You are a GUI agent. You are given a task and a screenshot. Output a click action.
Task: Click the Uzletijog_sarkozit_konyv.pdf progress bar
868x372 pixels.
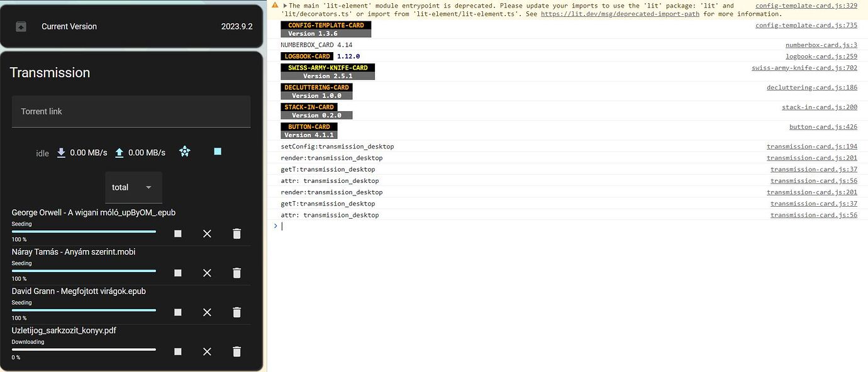84,349
